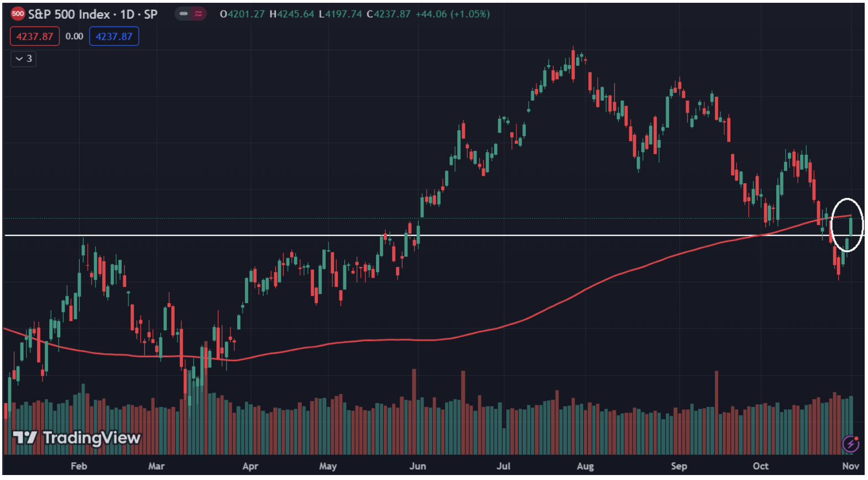
Task: Click the gray dash market status icon
Action: (x=184, y=14)
